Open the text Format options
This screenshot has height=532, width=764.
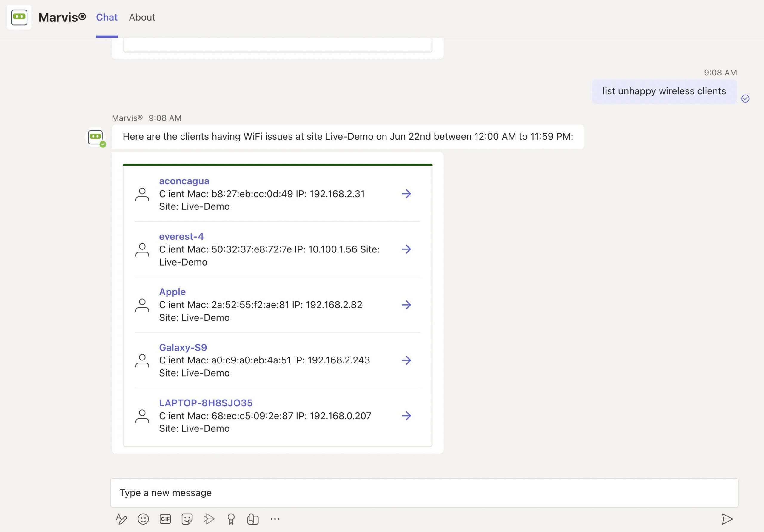(x=121, y=519)
